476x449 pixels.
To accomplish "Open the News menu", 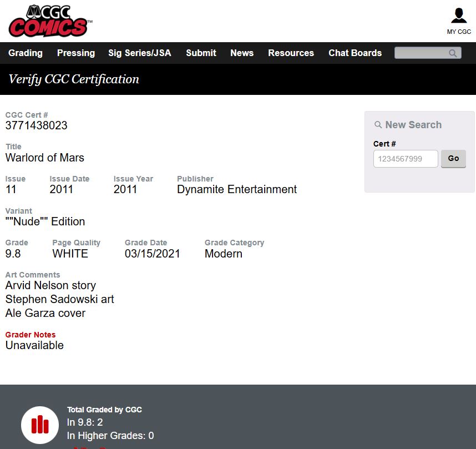I will (x=242, y=53).
